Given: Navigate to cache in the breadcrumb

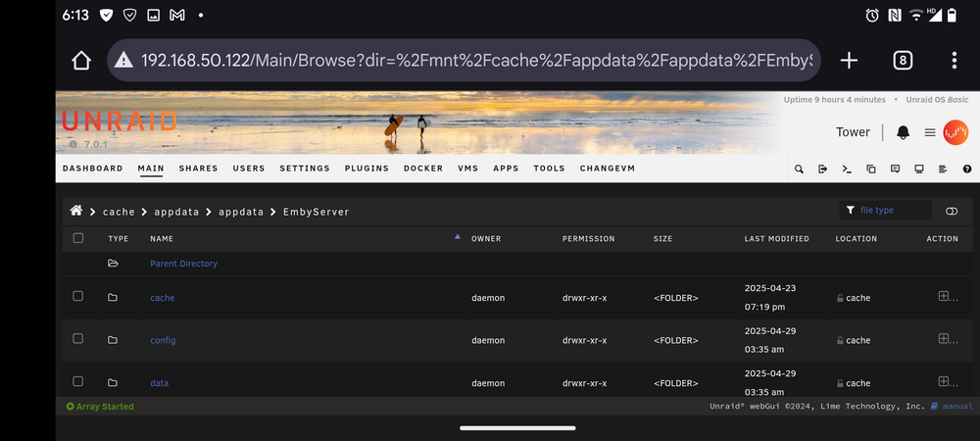Looking at the screenshot, I should pos(119,212).
